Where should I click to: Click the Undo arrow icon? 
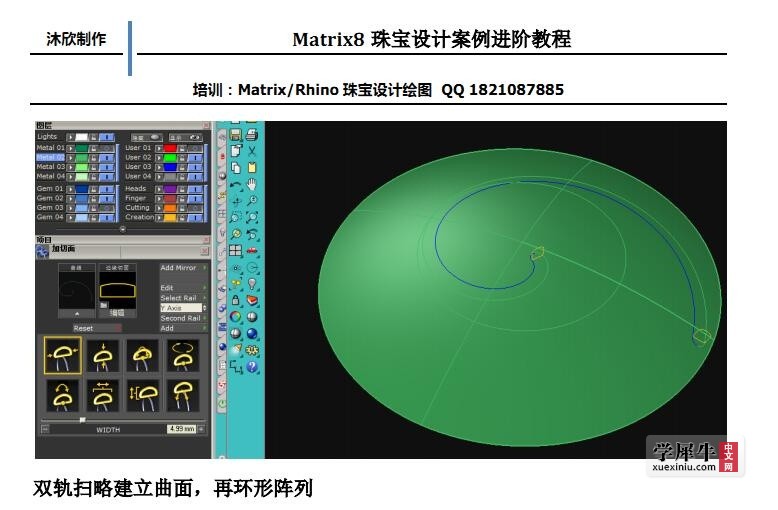(x=236, y=185)
